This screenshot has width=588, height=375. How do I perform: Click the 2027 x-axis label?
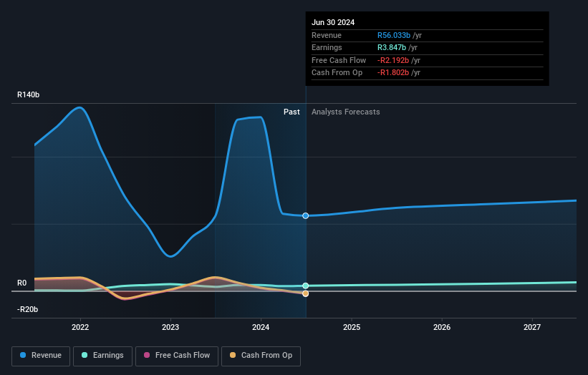click(x=532, y=328)
